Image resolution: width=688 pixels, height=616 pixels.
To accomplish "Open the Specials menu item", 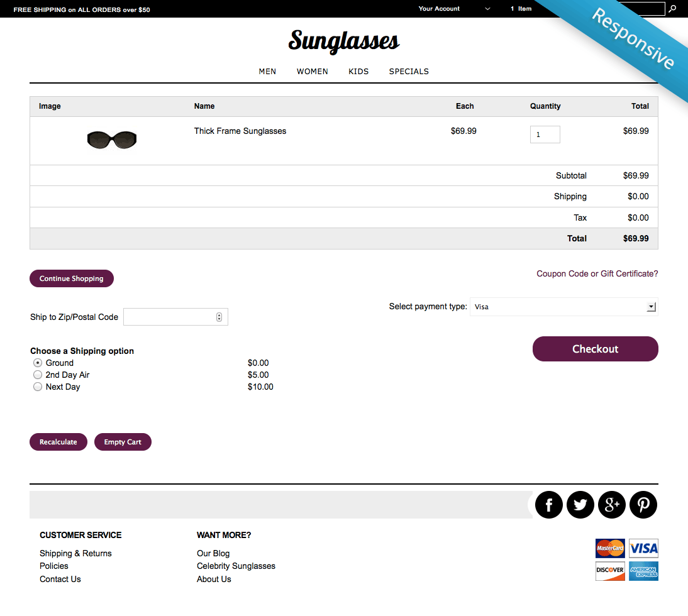I will pos(409,72).
